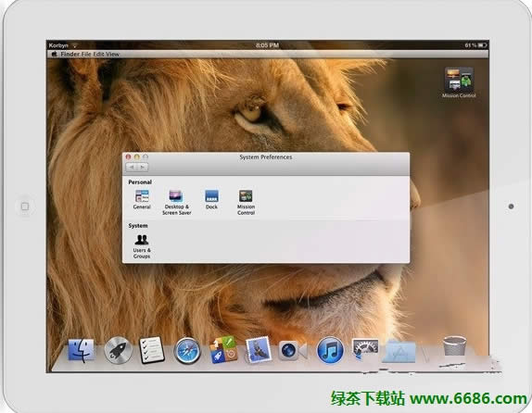Open the File menu
This screenshot has width=532, height=413.
click(x=86, y=55)
